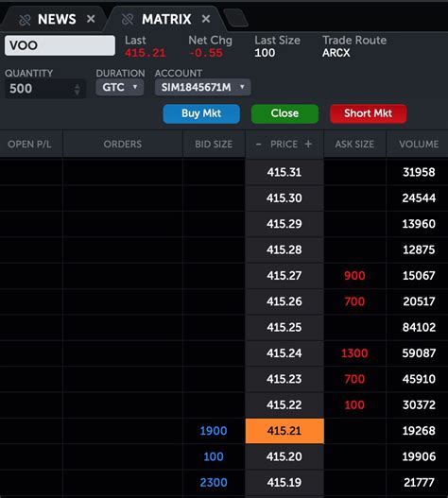Screen dimensions: 448x498
Task: Open the SIM1845671M account dropdown
Action: tap(202, 87)
